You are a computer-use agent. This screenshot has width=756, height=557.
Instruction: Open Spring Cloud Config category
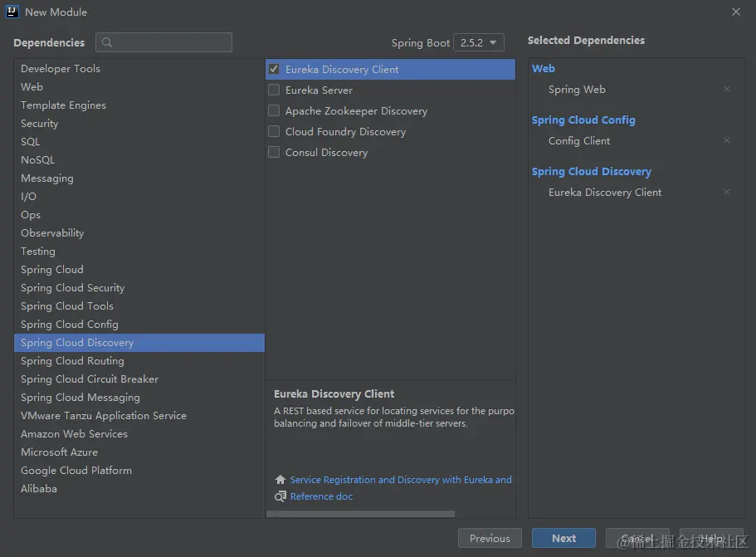click(139, 325)
